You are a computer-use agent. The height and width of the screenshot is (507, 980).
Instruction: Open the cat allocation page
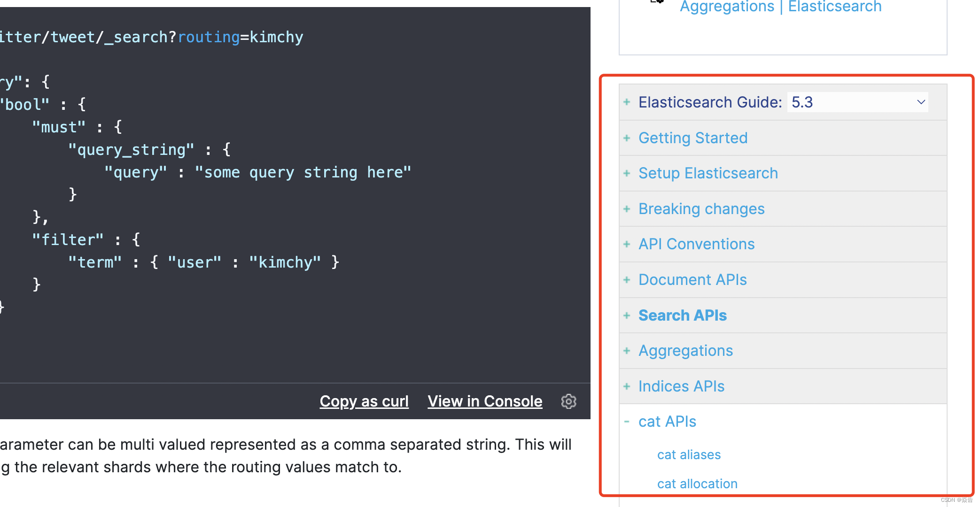[697, 484]
